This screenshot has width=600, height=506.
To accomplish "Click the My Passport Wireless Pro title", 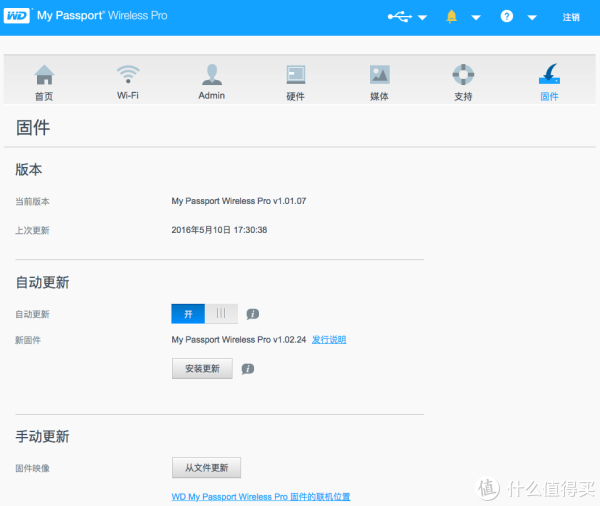I will [x=102, y=16].
